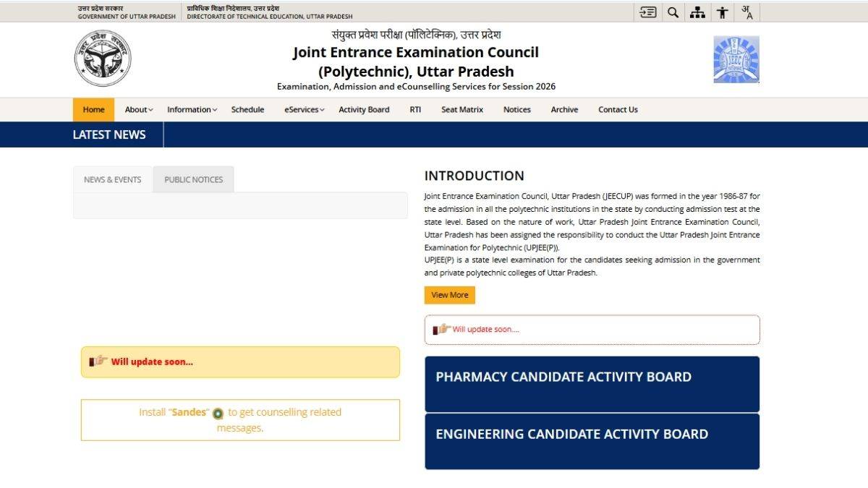Open accessibility options person icon
The height and width of the screenshot is (488, 868).
(x=722, y=12)
